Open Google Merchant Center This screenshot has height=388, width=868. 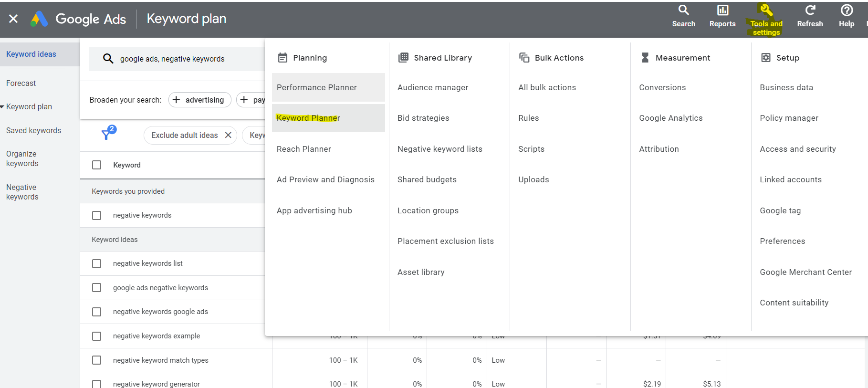pos(805,272)
